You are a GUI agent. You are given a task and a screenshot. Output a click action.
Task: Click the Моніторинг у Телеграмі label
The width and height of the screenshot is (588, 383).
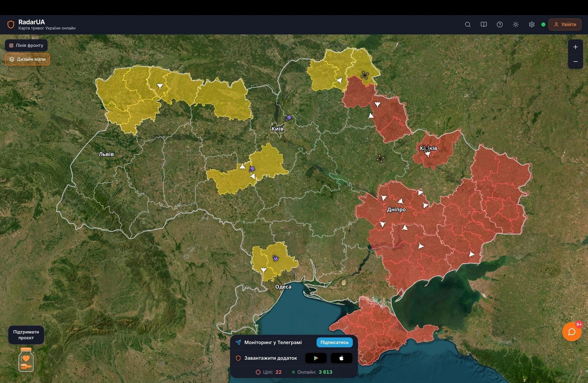[x=273, y=342]
